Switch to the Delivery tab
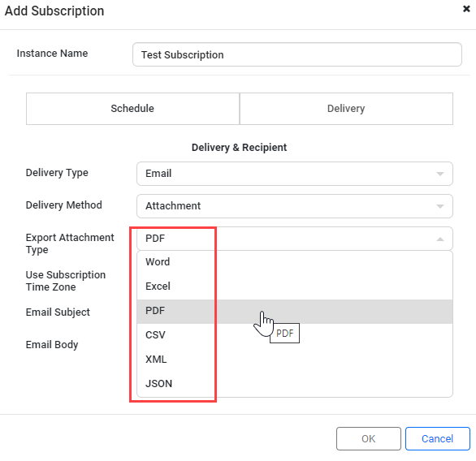This screenshot has height=461, width=476. click(x=346, y=109)
